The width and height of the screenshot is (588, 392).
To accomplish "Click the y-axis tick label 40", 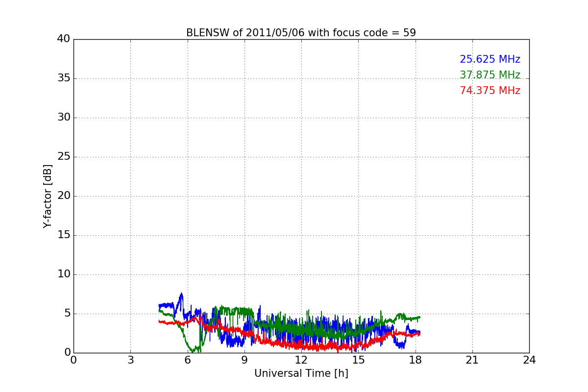I will 64,39.
